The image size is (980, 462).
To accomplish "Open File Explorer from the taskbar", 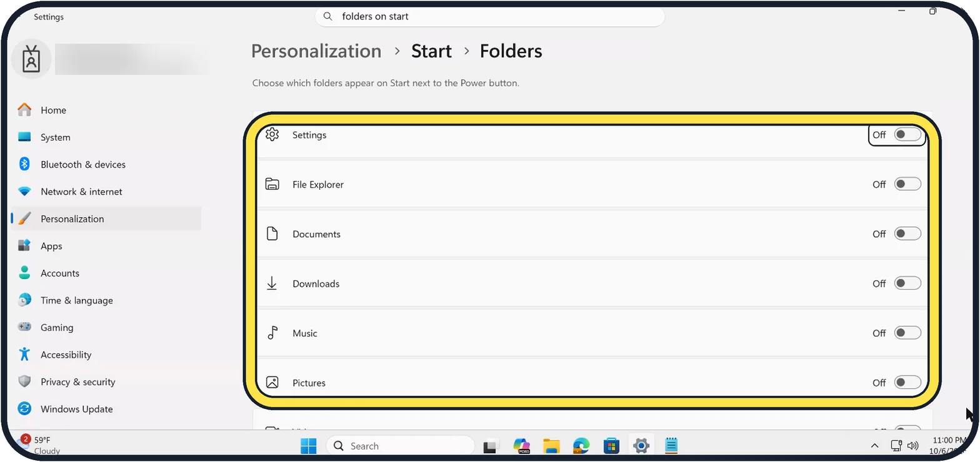I will (551, 446).
